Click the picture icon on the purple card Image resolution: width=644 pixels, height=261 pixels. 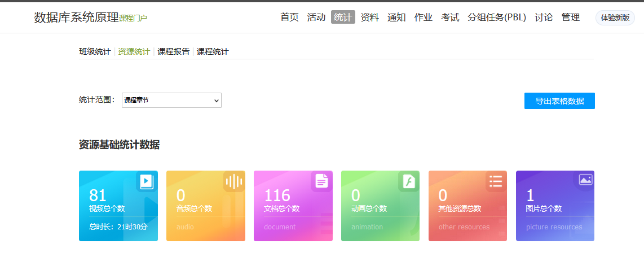click(585, 180)
